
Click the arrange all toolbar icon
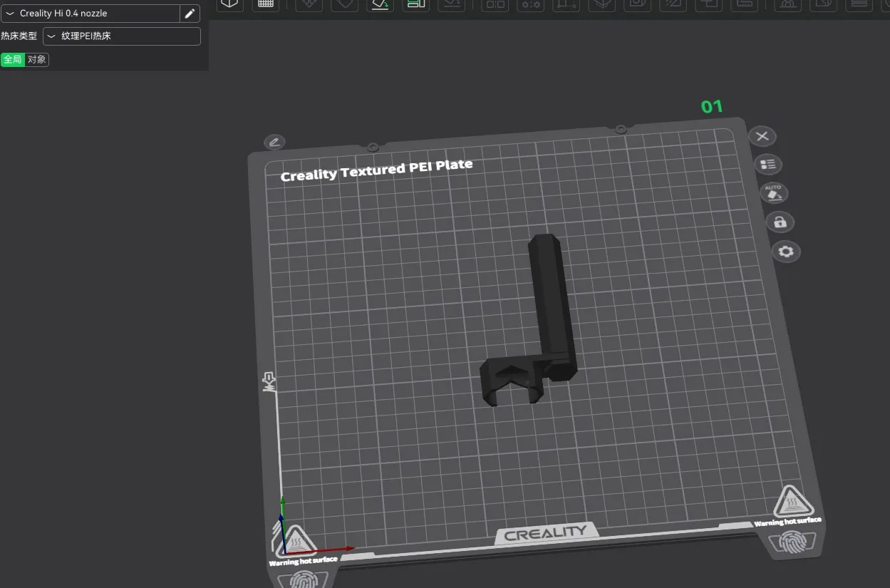pos(415,4)
